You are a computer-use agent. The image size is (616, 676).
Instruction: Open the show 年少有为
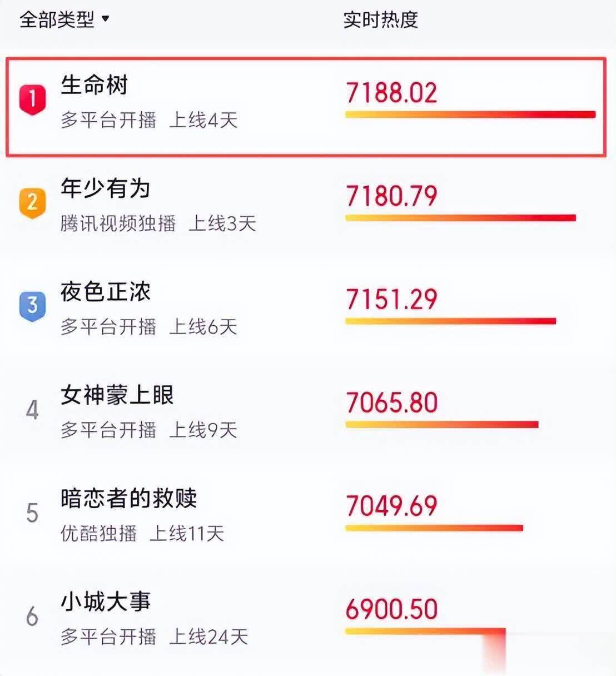pos(106,189)
